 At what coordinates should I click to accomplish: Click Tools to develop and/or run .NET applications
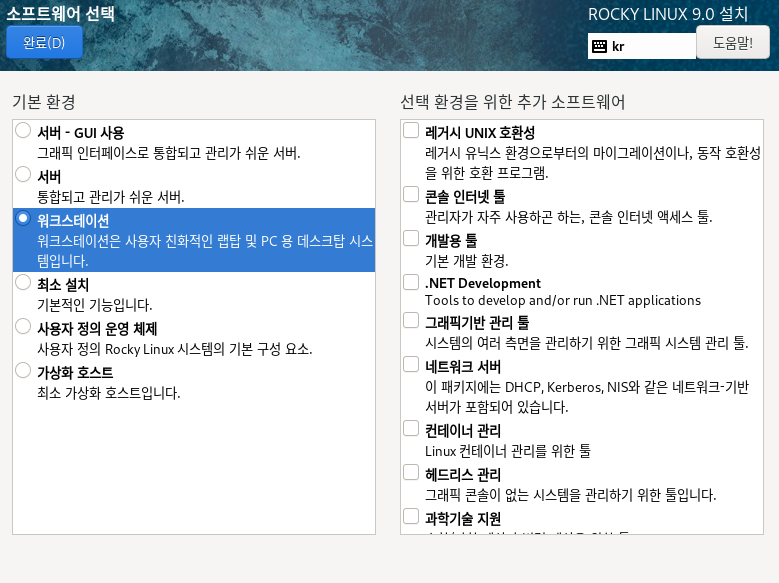[x=563, y=301]
